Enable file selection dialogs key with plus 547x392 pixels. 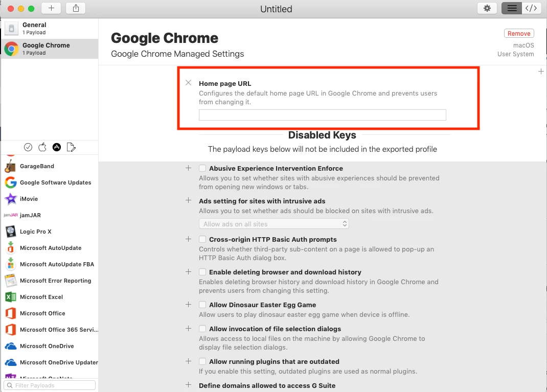pos(188,329)
